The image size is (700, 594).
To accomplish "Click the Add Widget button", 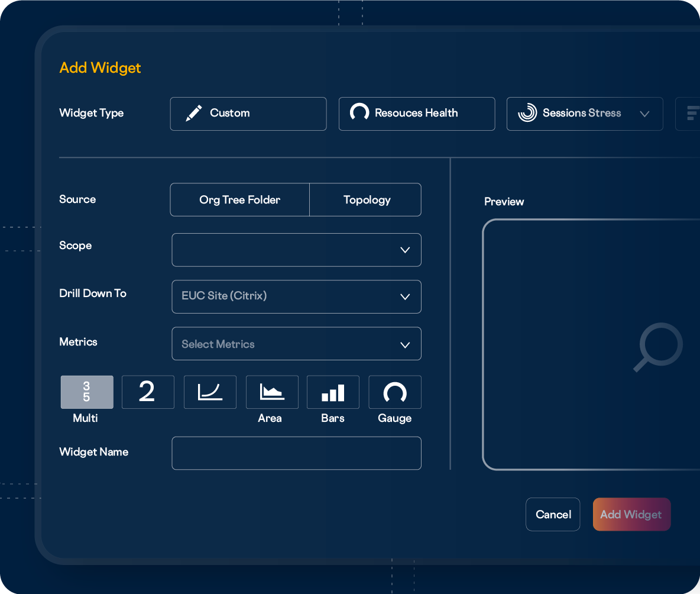I will tap(631, 514).
